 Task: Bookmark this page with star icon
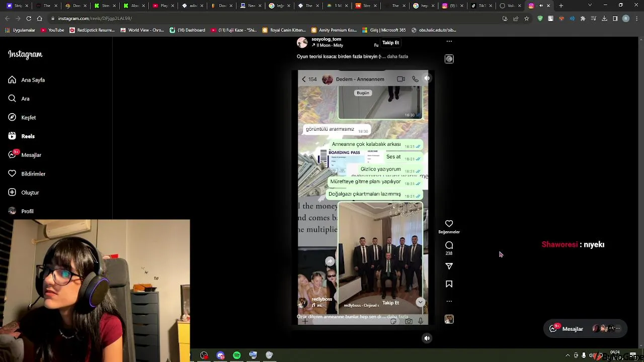(526, 19)
